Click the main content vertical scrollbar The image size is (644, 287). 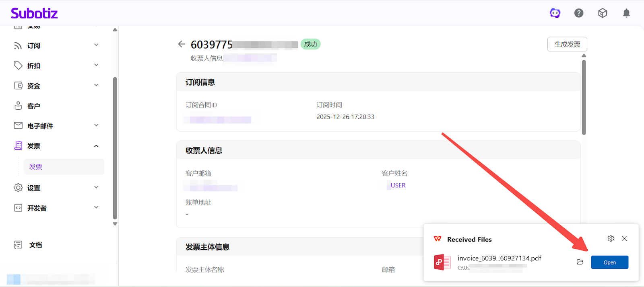point(584,96)
